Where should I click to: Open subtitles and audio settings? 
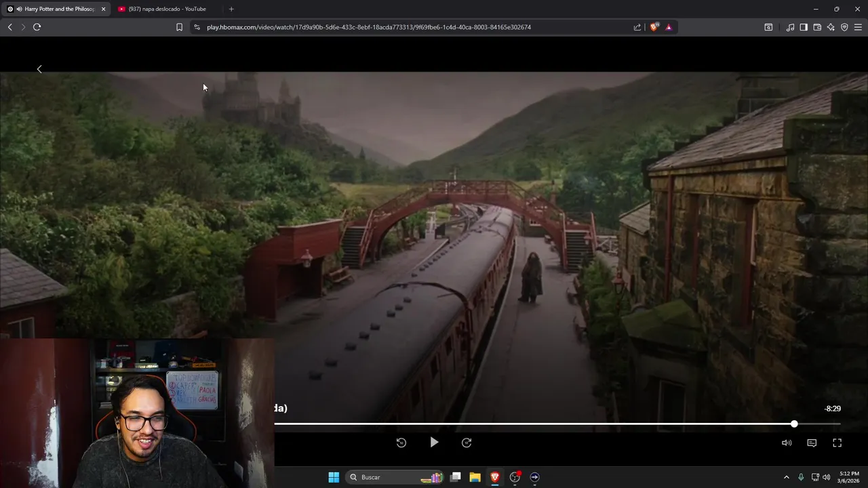812,443
